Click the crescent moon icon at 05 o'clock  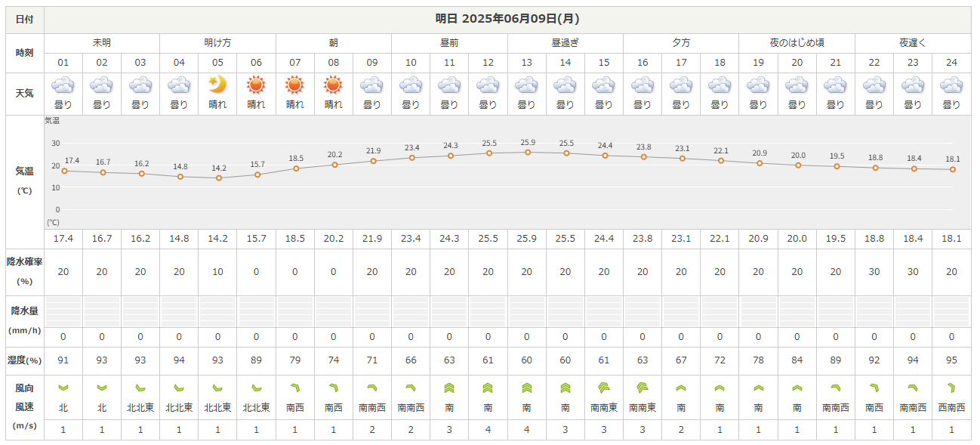pyautogui.click(x=217, y=85)
